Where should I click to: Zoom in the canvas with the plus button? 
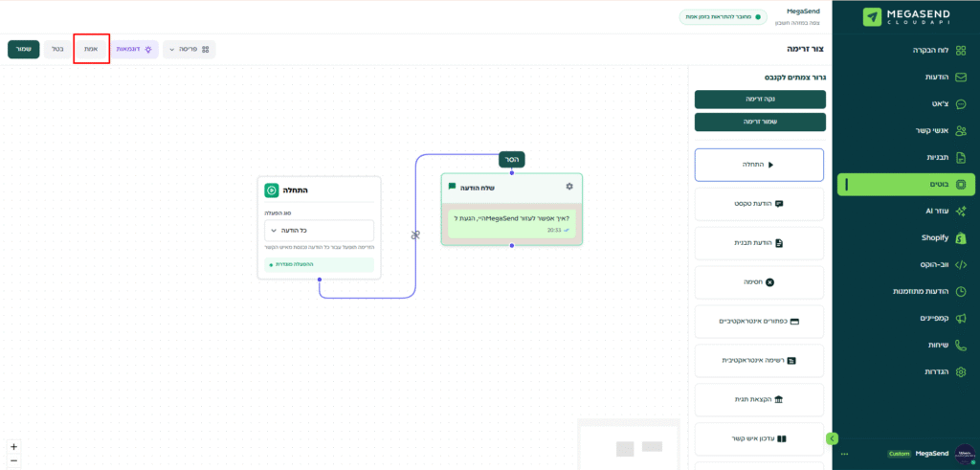[x=13, y=446]
